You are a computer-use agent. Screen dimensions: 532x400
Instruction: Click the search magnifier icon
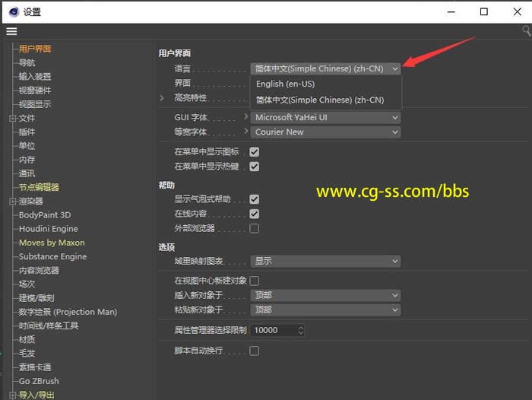pos(526,31)
